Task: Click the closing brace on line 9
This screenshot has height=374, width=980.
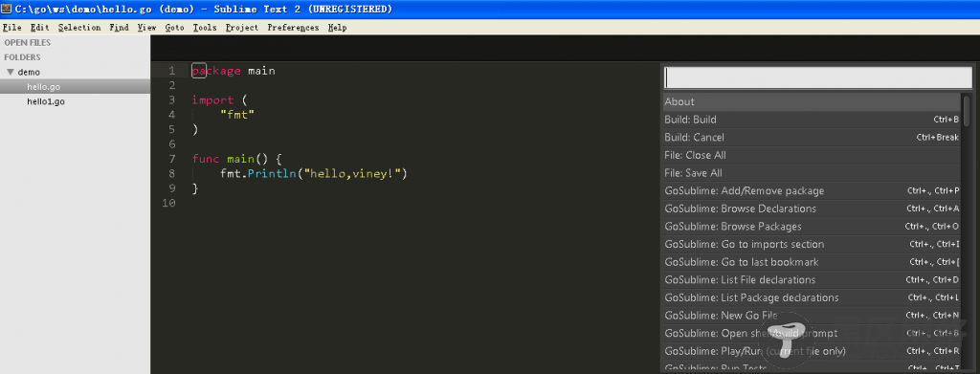Action: click(195, 187)
